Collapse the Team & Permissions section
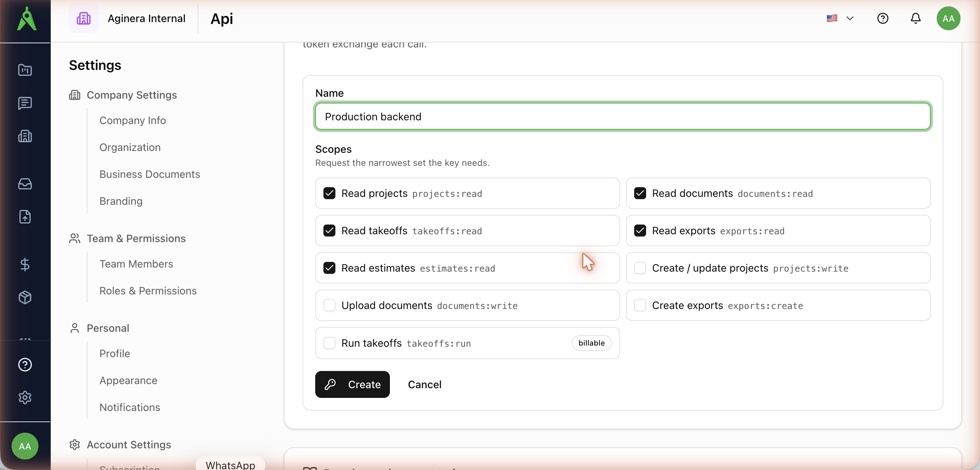Viewport: 980px width, 470px height. pyautogui.click(x=127, y=238)
